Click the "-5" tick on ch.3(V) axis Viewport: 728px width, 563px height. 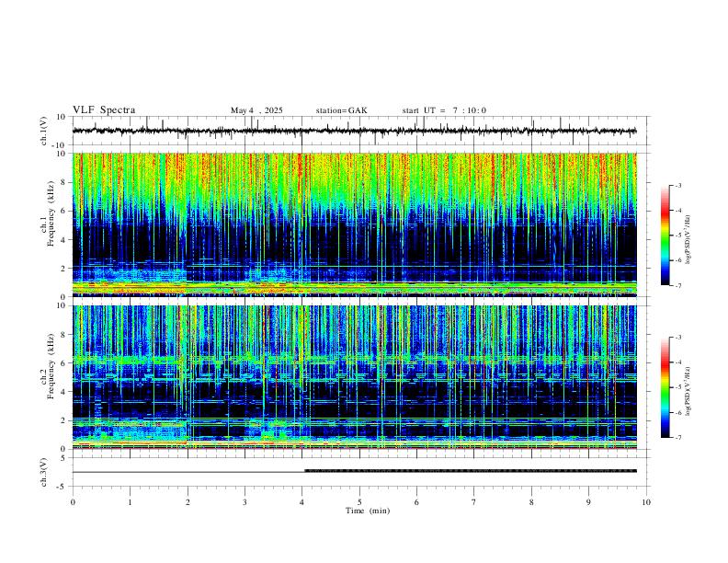63,487
